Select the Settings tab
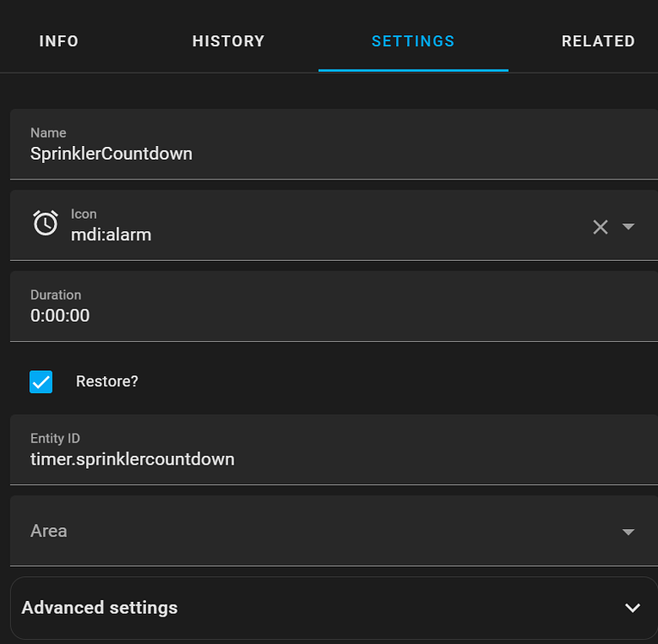 [413, 41]
